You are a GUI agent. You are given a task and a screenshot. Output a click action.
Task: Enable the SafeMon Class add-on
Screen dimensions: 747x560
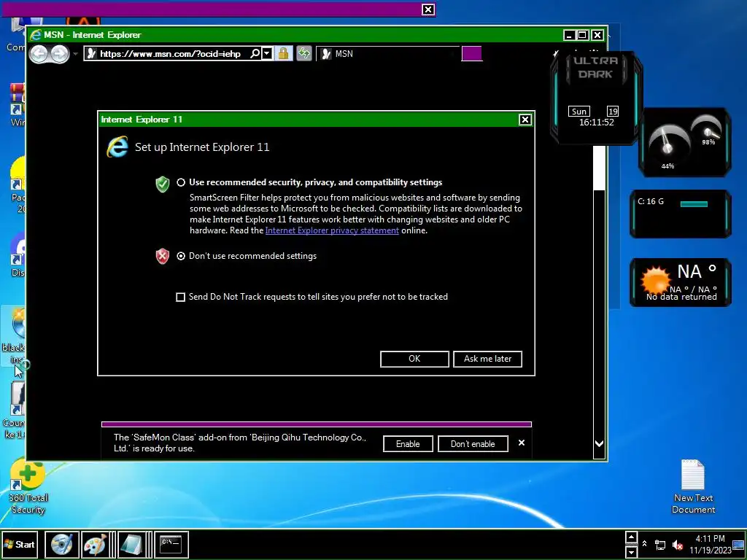click(x=408, y=444)
